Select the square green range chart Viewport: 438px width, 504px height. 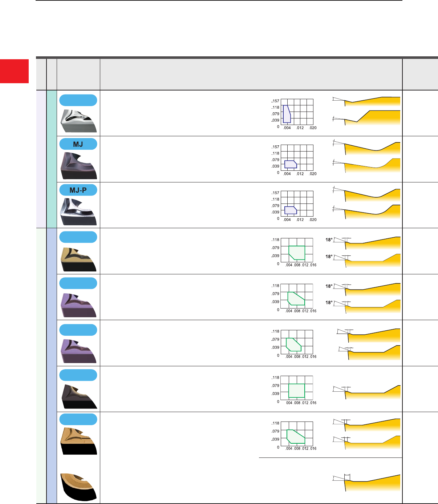pyautogui.click(x=296, y=391)
